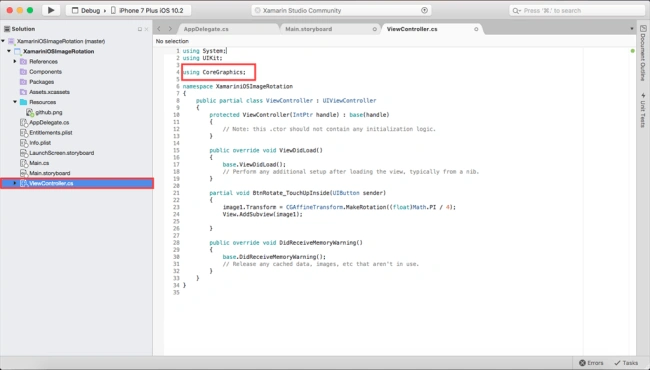The height and width of the screenshot is (370, 650).
Task: Navigate forward with the right arrow in tab bar
Action: point(170,29)
